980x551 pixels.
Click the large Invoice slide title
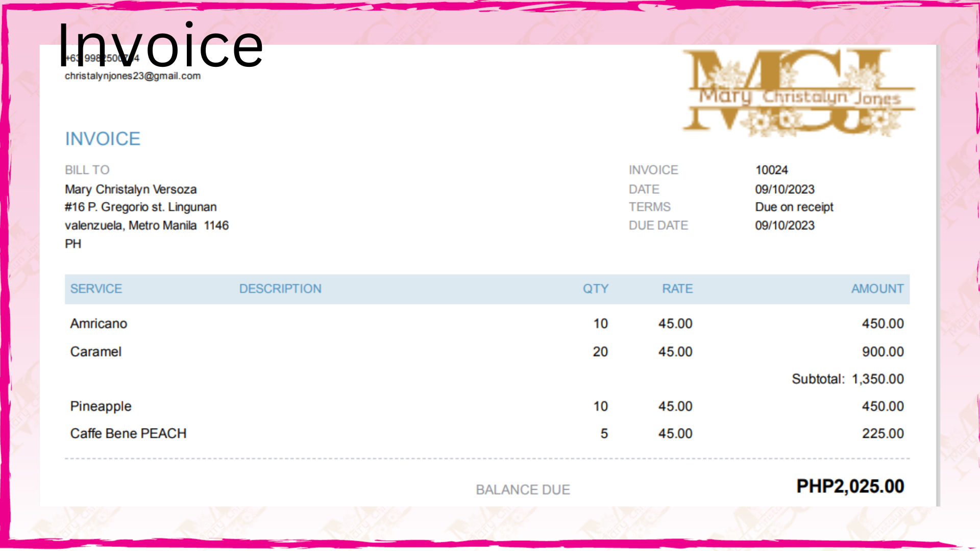click(160, 46)
